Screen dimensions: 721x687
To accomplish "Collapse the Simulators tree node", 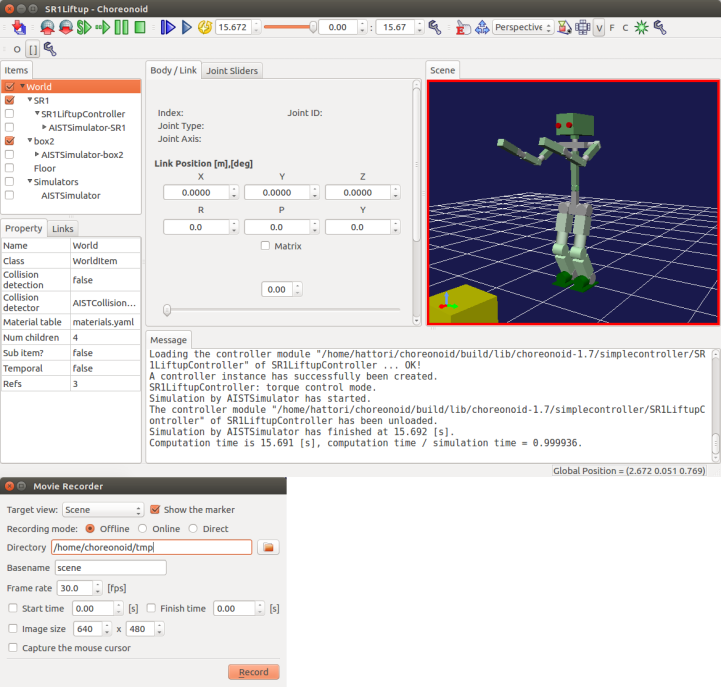I will pos(32,182).
